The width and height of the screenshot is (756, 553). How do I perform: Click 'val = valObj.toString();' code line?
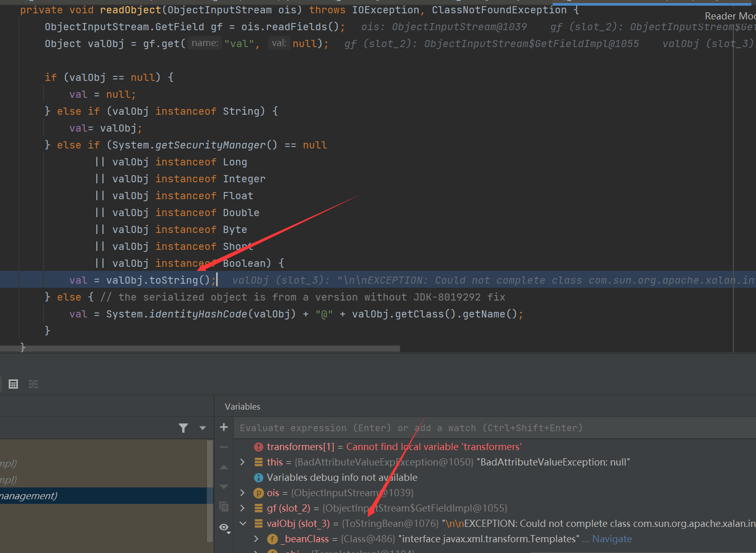pos(143,280)
